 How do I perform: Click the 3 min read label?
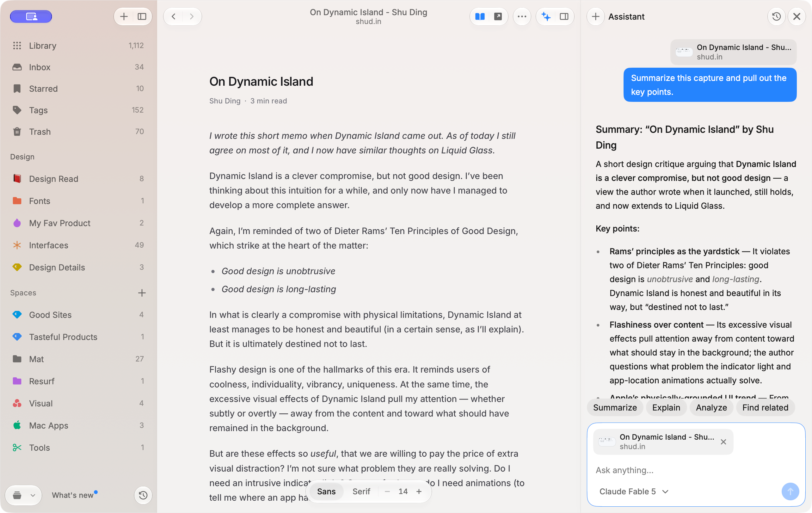pyautogui.click(x=268, y=101)
